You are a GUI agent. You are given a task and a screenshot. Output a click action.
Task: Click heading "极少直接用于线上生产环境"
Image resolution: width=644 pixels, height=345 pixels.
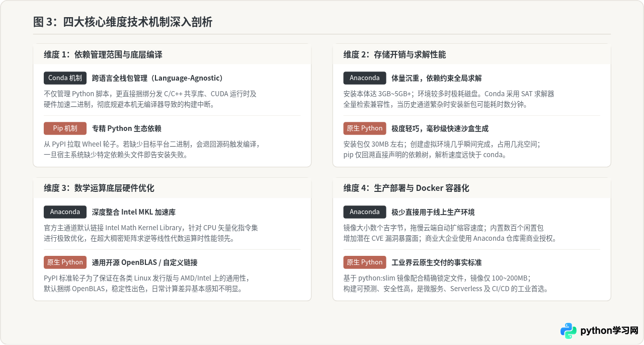433,212
